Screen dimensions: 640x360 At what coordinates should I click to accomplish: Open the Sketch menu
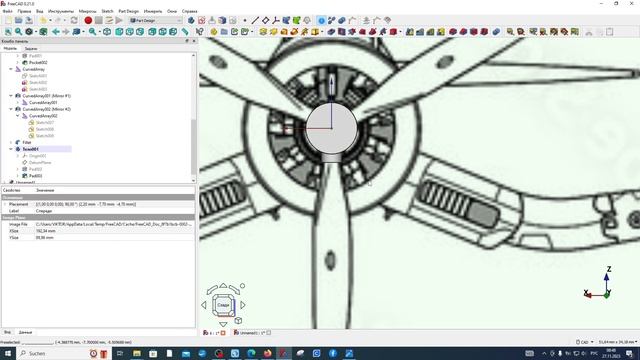coord(107,11)
